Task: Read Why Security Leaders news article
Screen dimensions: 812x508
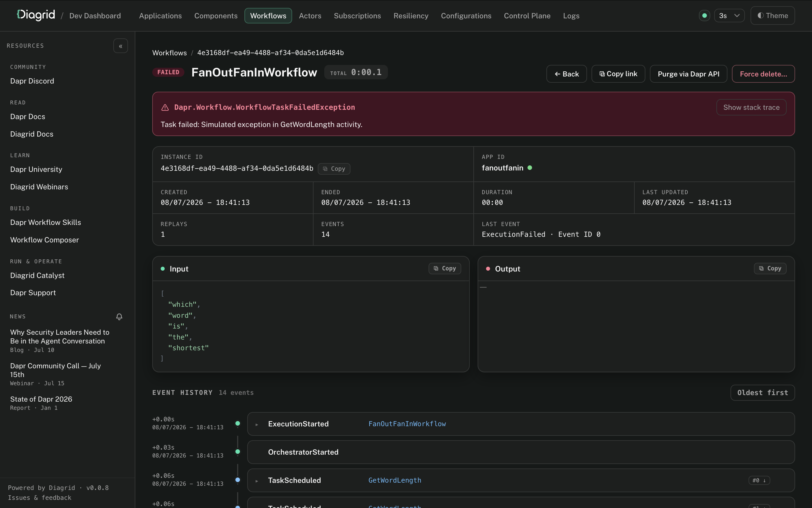Action: 60,337
